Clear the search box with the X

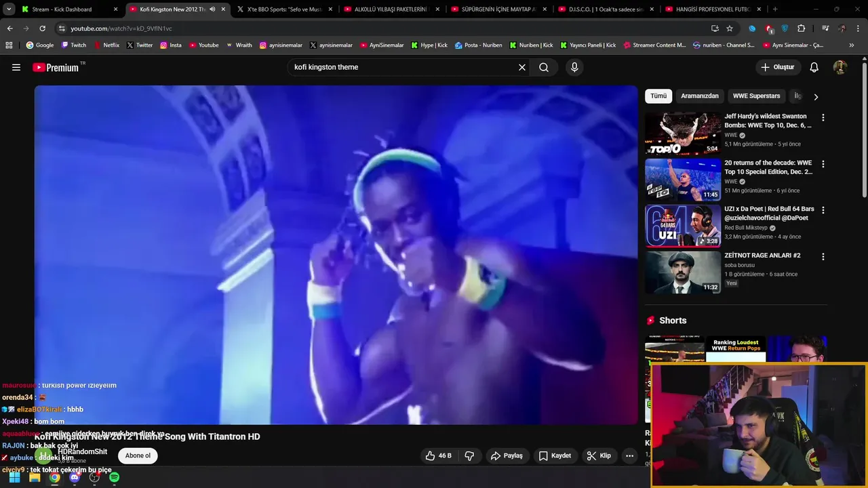coord(522,67)
